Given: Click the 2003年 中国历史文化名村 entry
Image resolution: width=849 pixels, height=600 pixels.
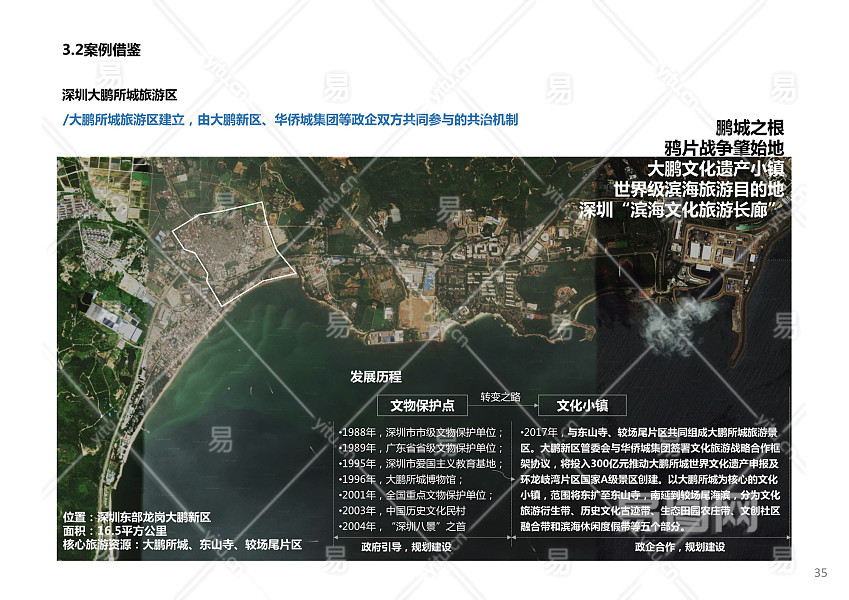Looking at the screenshot, I should pos(402,511).
